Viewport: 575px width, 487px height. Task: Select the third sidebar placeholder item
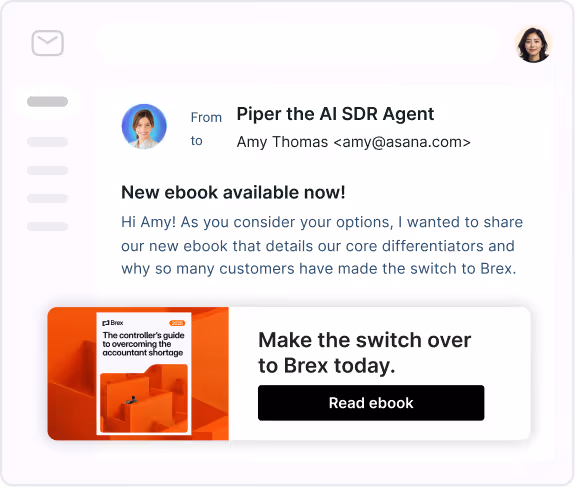click(48, 170)
